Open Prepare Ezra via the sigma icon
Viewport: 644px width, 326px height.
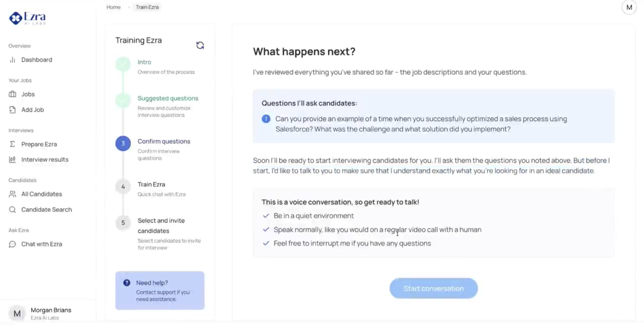coord(12,144)
